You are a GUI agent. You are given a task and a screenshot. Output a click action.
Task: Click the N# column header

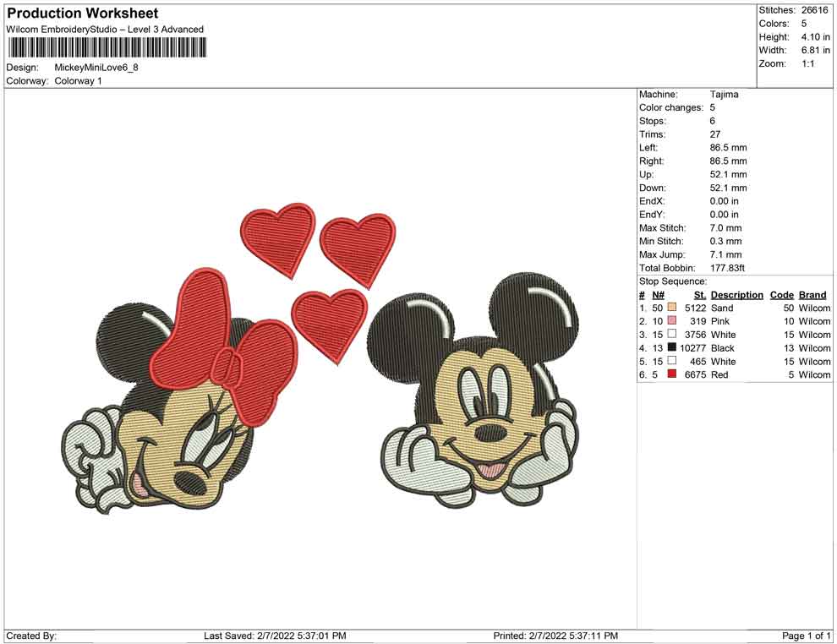coord(658,295)
